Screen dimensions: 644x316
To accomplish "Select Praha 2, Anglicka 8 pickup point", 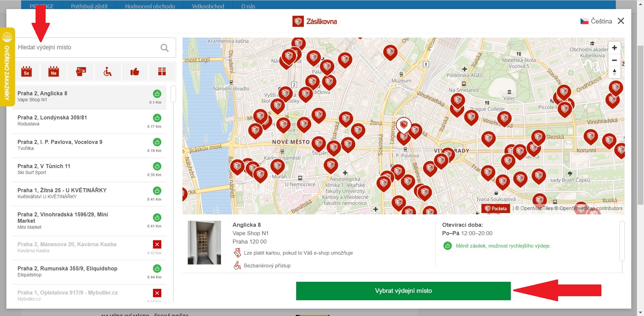I will click(x=90, y=97).
